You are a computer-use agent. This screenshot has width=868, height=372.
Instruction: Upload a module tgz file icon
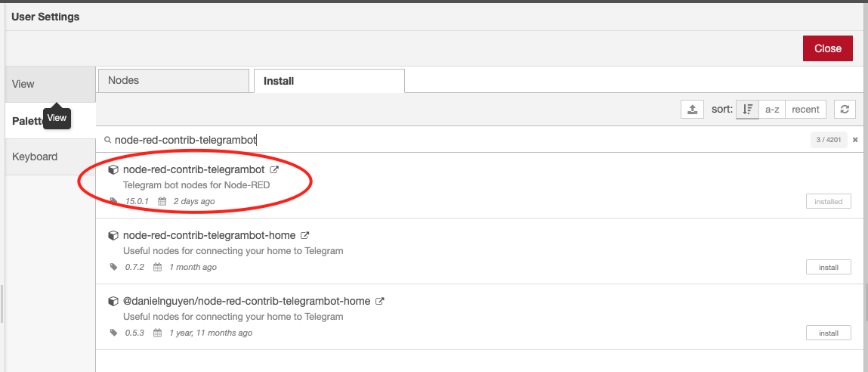(692, 109)
